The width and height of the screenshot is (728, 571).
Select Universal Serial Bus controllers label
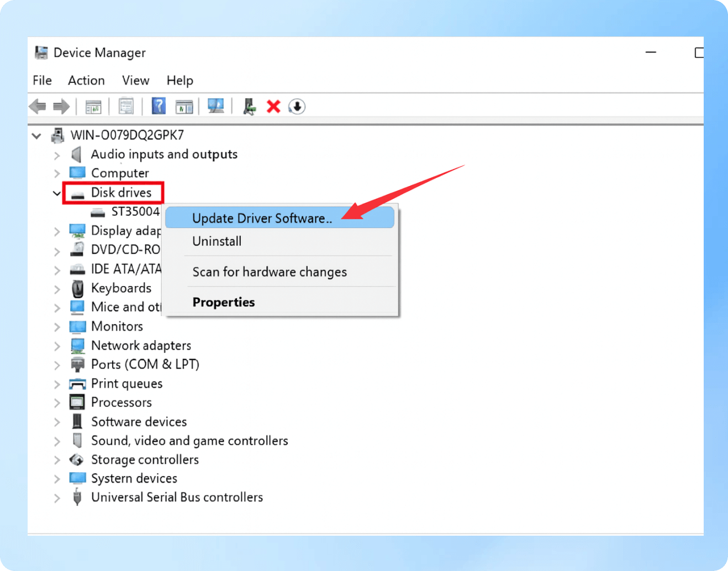click(177, 498)
